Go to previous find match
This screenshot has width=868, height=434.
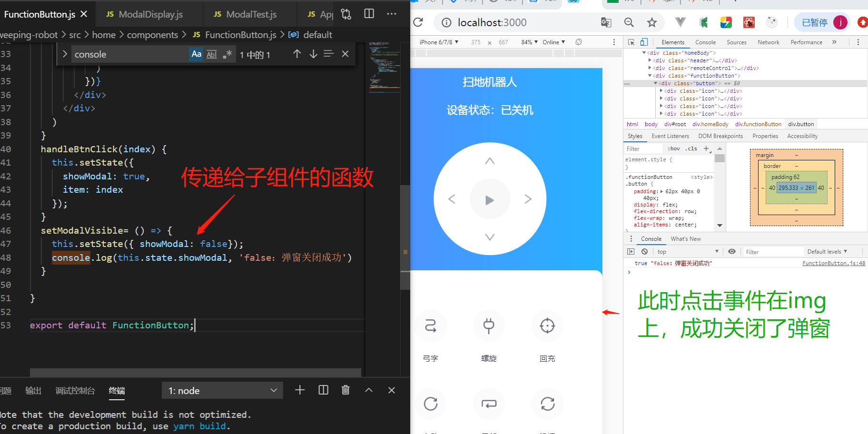[297, 54]
